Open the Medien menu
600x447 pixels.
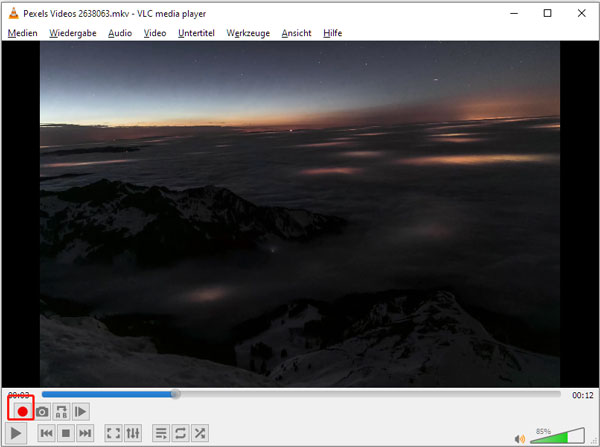coord(23,33)
